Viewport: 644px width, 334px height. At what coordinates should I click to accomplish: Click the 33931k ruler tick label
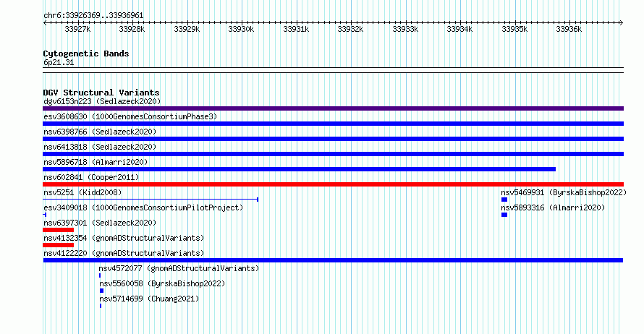tap(296, 29)
